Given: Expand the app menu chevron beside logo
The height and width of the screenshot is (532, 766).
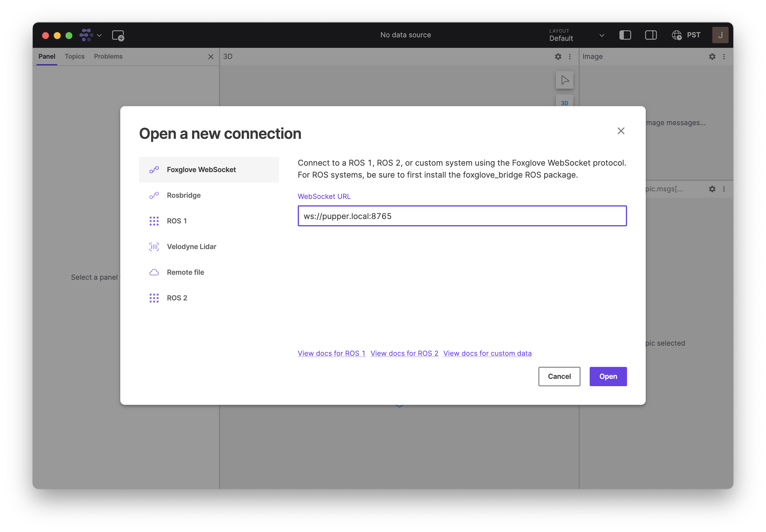Looking at the screenshot, I should click(x=99, y=35).
